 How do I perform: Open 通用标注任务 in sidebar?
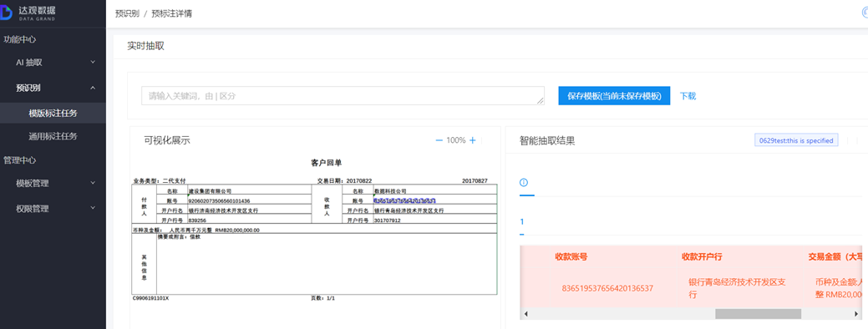click(x=53, y=136)
